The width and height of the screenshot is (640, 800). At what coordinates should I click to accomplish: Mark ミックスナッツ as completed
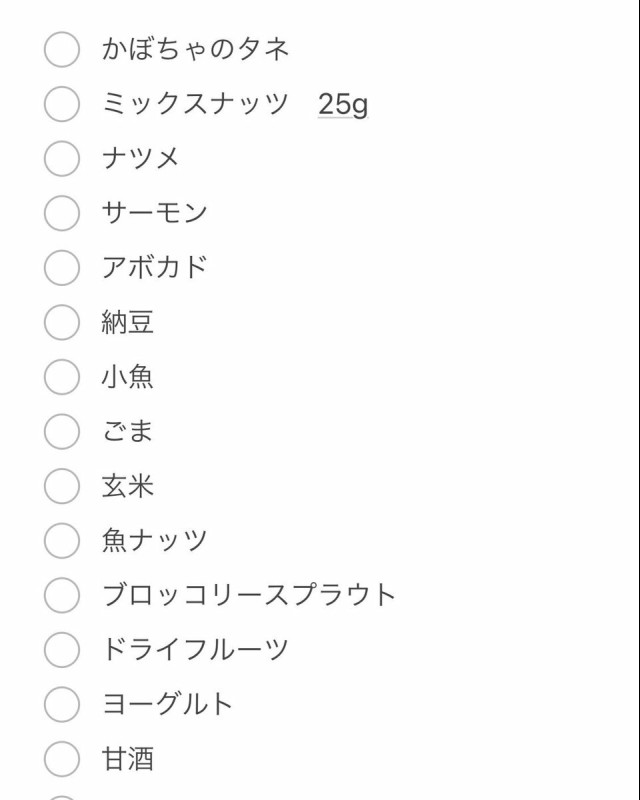[x=61, y=104]
